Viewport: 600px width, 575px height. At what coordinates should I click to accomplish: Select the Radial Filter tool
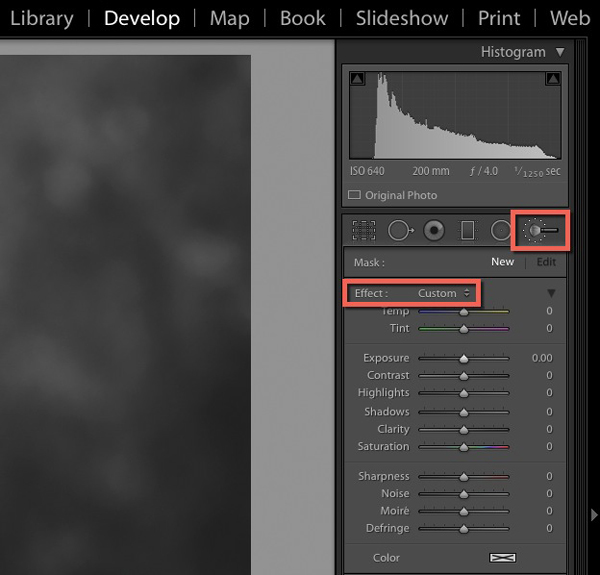click(501, 230)
